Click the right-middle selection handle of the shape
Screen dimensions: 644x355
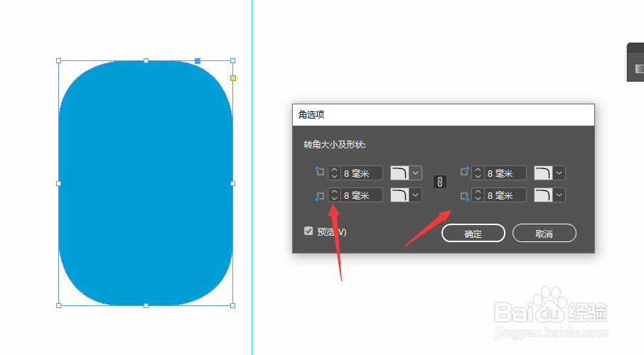[233, 183]
